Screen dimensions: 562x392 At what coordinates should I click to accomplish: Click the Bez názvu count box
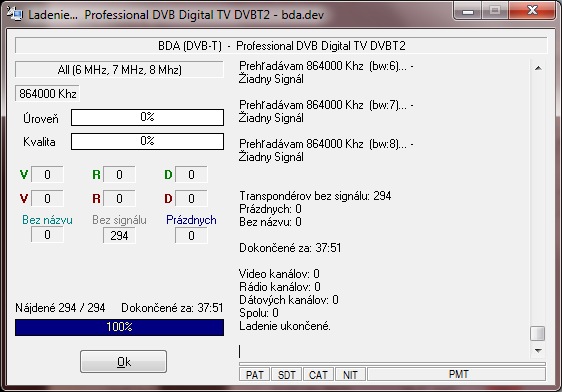[x=47, y=235]
